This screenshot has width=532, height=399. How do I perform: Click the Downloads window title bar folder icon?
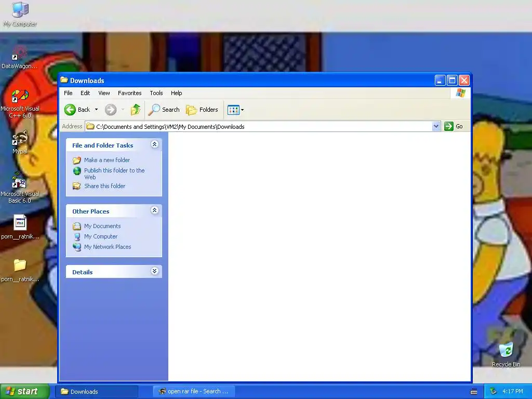[x=64, y=80]
